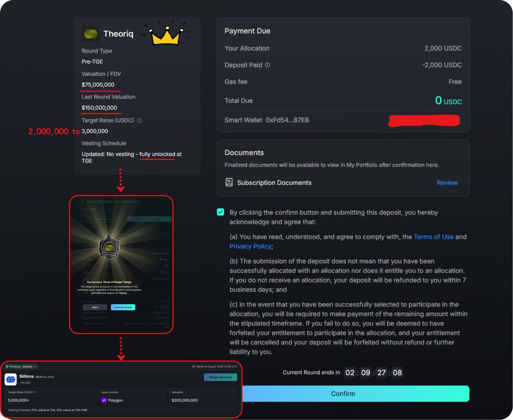Click the Smart Wallet address 0xFd54...87EB
The image size is (513, 420).
coord(287,120)
